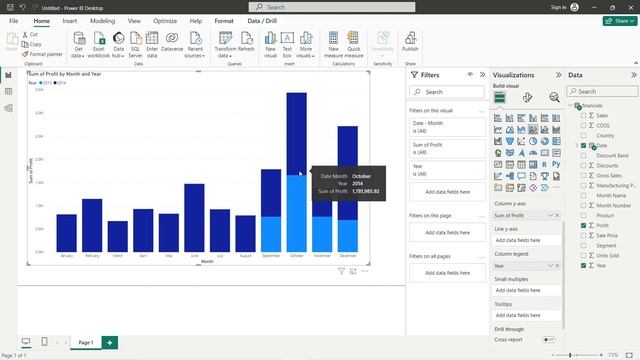The image size is (640, 360).
Task: Uncheck the Year field
Action: click(x=583, y=265)
